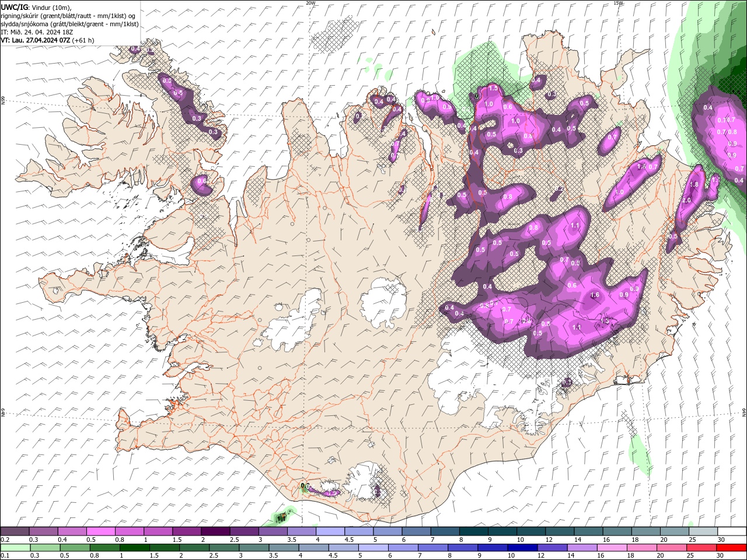Select the top-row legend swatch between 0.8 and 1
The width and height of the screenshot is (747, 560).
[x=129, y=531]
